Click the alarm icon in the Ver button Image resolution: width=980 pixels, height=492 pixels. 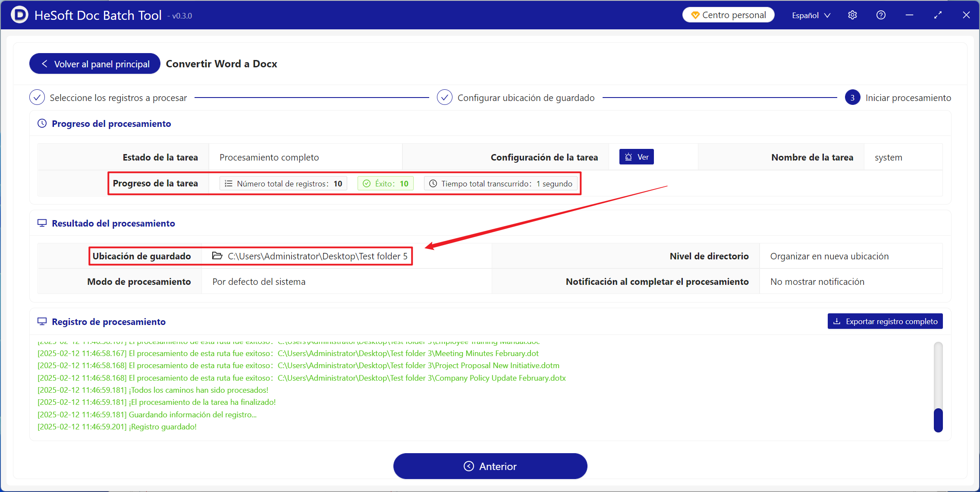[628, 157]
